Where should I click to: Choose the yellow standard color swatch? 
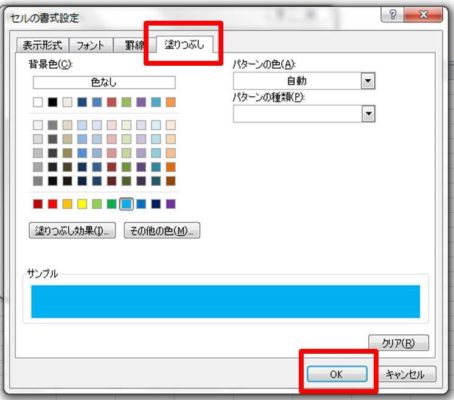click(x=82, y=204)
